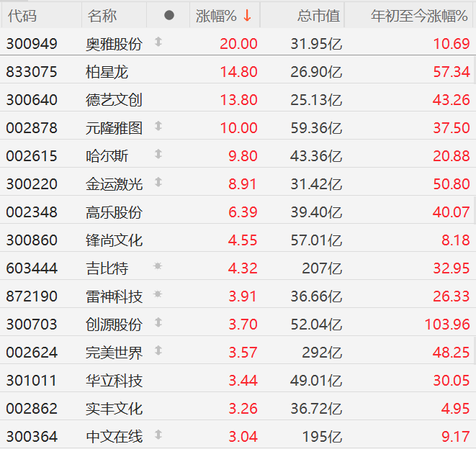Screen dimensions: 476x449
Task: Click the market cap 43.36亿
Action: pyautogui.click(x=316, y=156)
